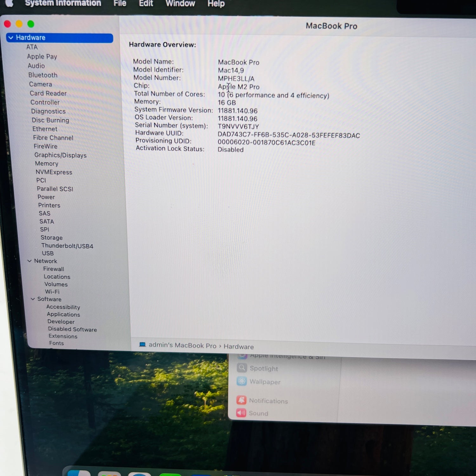The width and height of the screenshot is (476, 476).
Task: Click the Spotlight magnifier icon in settings
Action: coord(242,368)
